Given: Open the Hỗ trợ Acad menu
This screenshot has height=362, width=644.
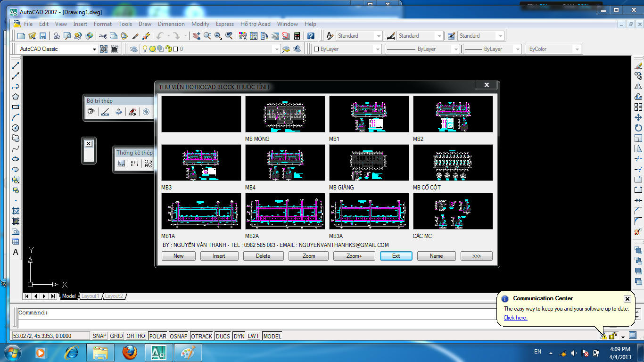Looking at the screenshot, I should coord(256,24).
